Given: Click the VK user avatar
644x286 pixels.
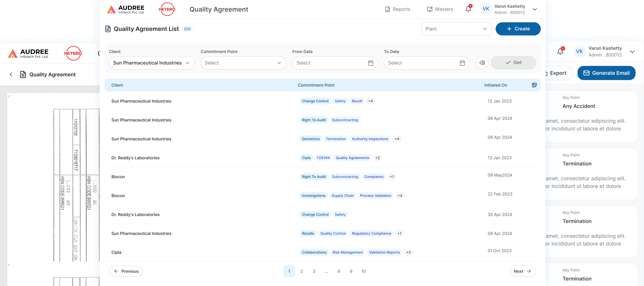Looking at the screenshot, I should [x=486, y=9].
